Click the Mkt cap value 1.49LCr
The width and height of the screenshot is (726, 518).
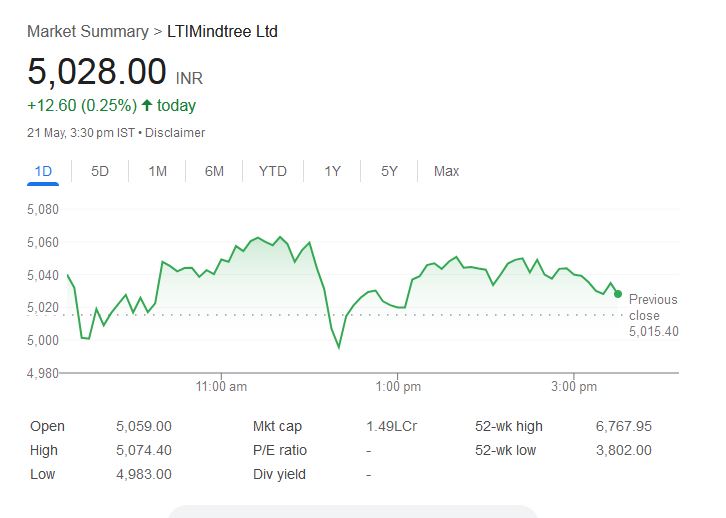[x=392, y=426]
